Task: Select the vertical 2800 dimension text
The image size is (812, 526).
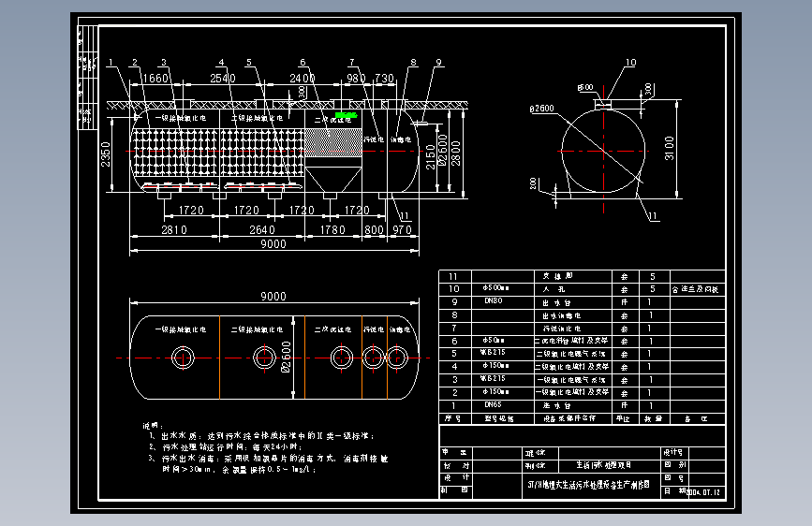Action: click(456, 153)
